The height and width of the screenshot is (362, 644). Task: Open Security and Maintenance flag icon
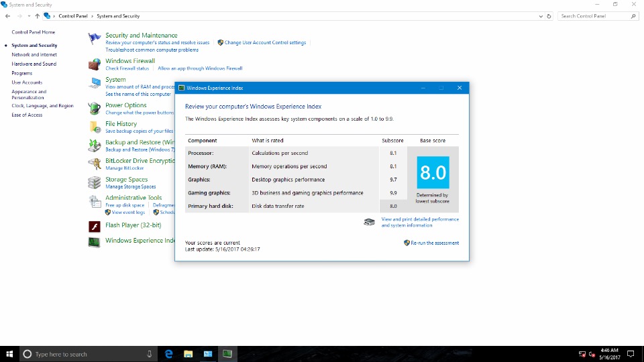click(x=94, y=39)
